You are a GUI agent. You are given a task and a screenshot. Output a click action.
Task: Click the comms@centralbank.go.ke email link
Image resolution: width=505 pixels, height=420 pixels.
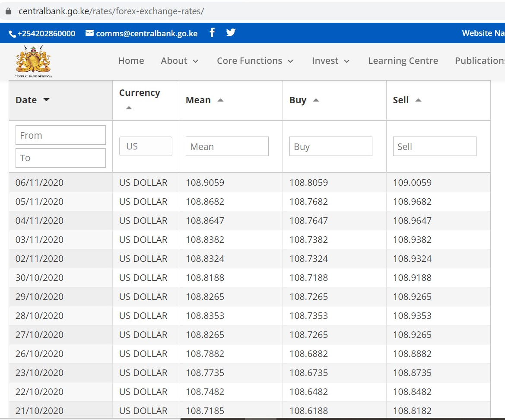click(147, 34)
